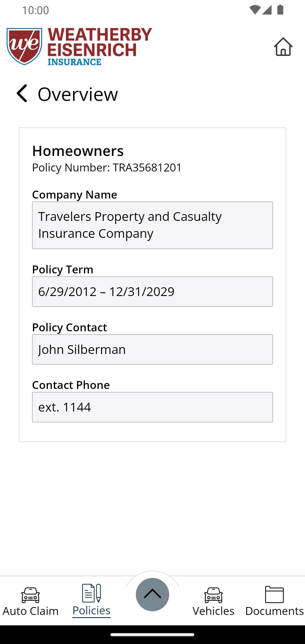Tap the Policies tab label

tap(91, 611)
